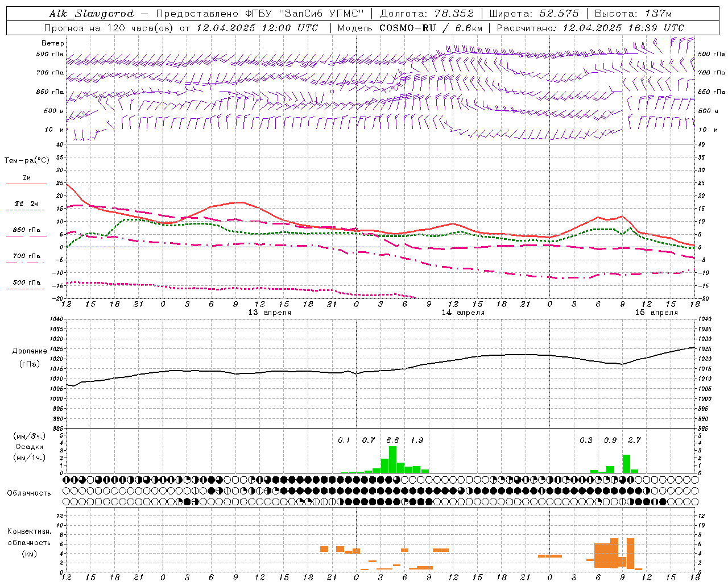
Task: Click the Ветер panel label
Action: [53, 43]
